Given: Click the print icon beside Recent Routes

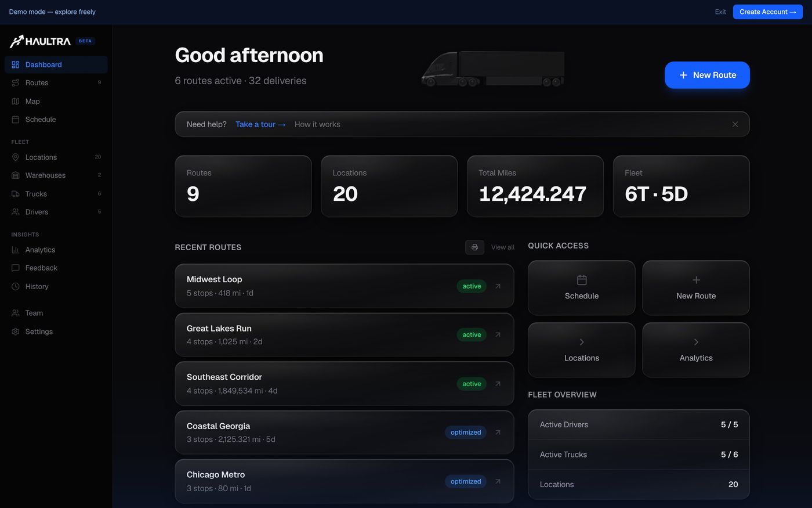Looking at the screenshot, I should pyautogui.click(x=474, y=247).
